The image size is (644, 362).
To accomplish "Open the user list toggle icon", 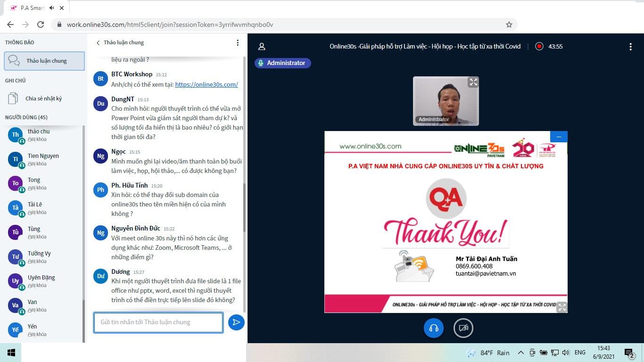I will click(x=262, y=46).
